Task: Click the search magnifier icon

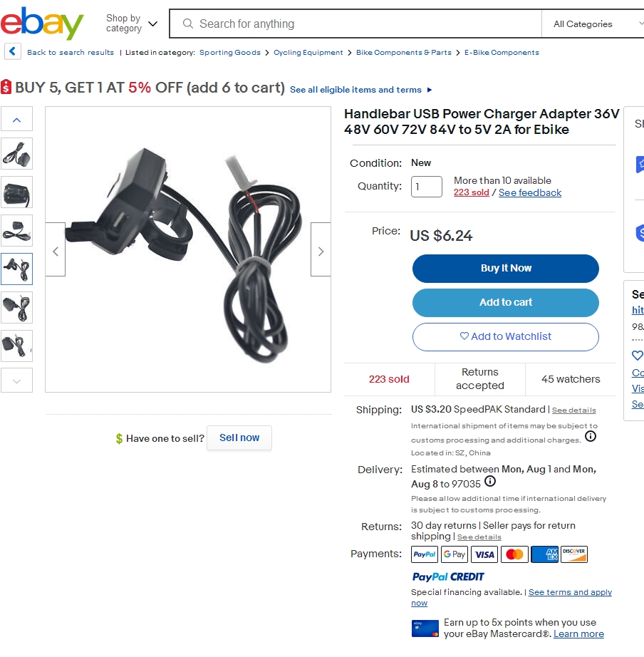Action: click(x=188, y=24)
